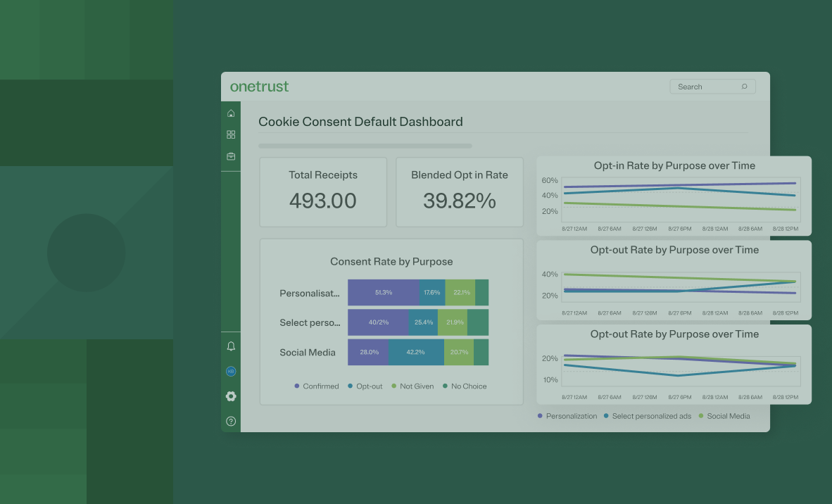Click the onetrust logo

(259, 86)
